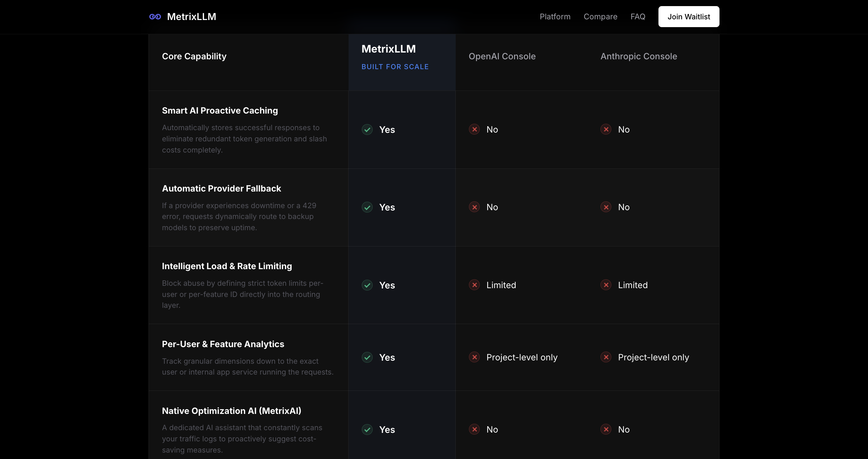
Task: Select the Anthropic Console column header
Action: [639, 56]
